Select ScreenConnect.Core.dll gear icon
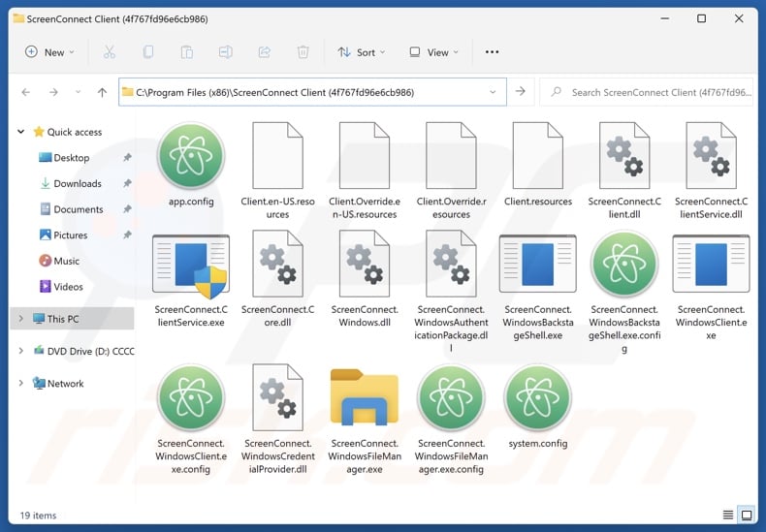 point(277,264)
